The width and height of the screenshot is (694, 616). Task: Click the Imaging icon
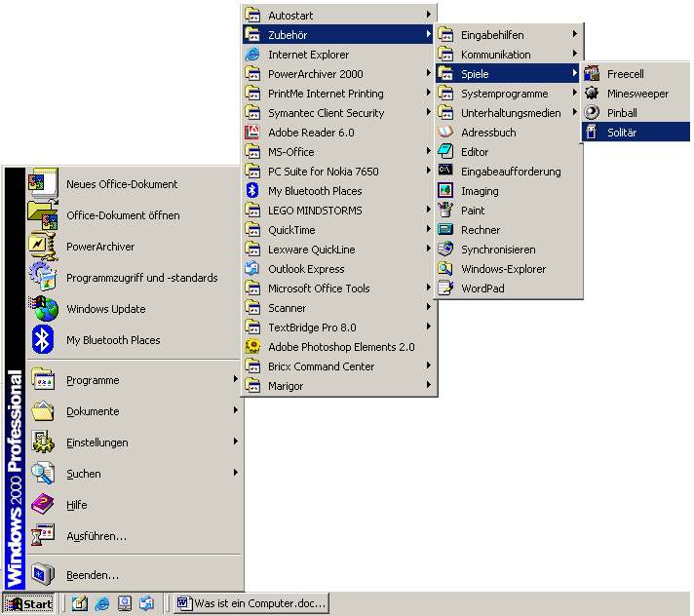[x=445, y=190]
